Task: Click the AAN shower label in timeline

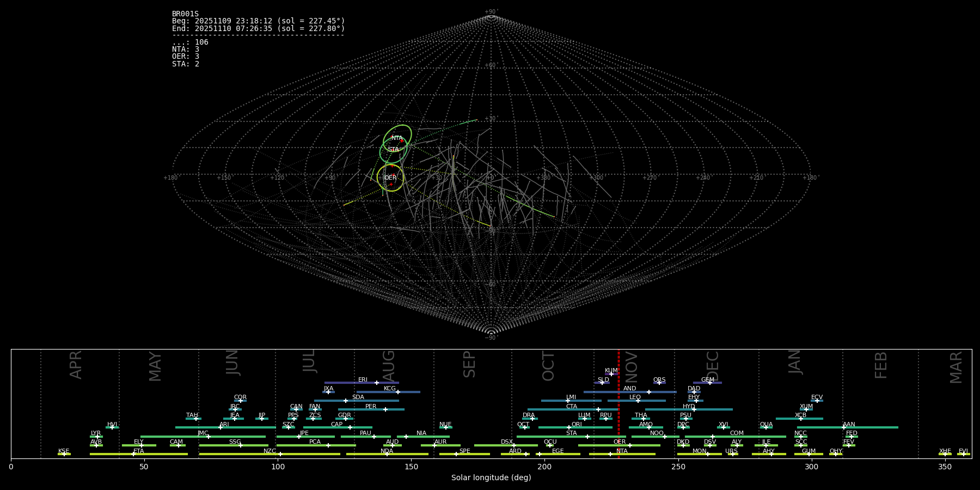Action: 849,425
